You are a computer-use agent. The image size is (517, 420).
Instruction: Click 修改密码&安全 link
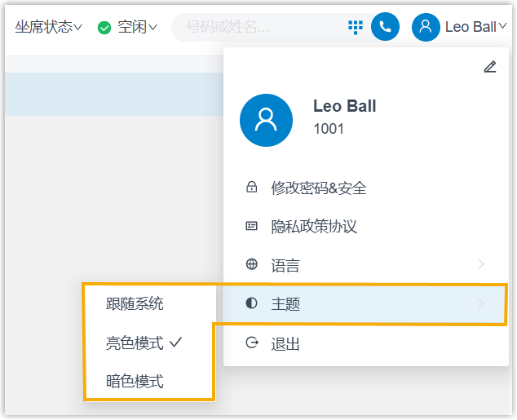click(319, 188)
